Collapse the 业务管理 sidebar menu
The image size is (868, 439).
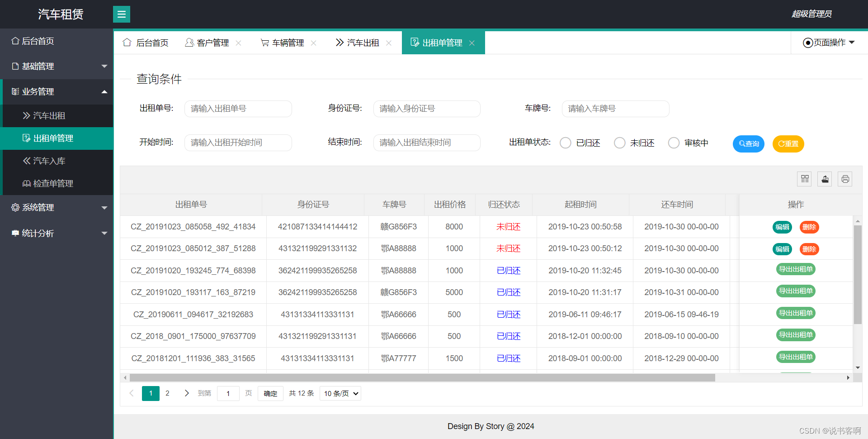(x=57, y=92)
